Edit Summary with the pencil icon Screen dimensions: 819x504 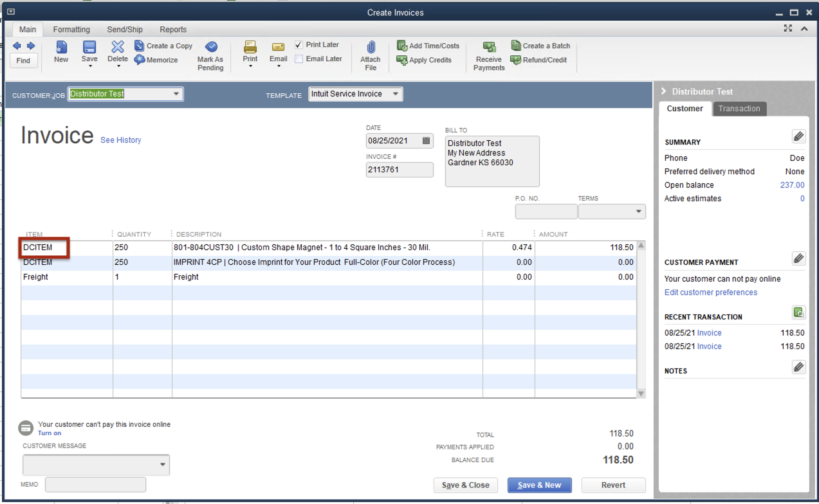pos(798,136)
